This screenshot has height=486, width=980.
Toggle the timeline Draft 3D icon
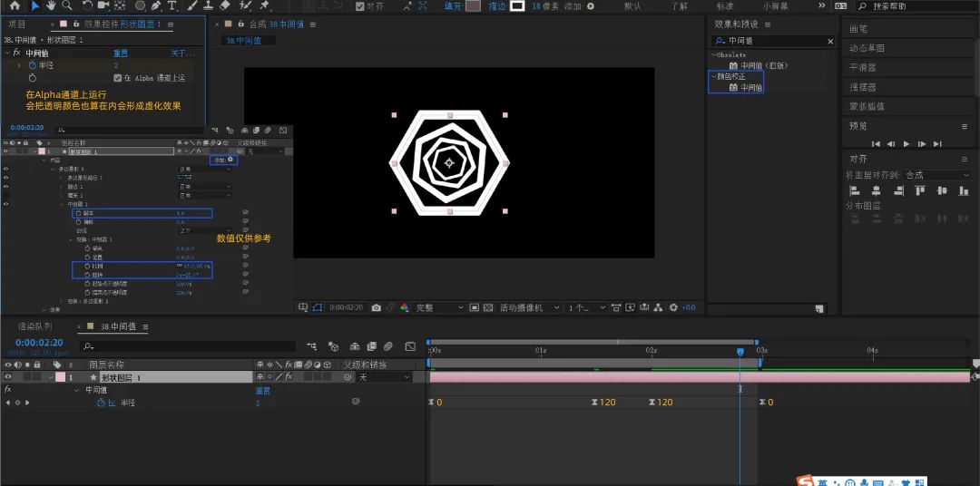point(334,345)
